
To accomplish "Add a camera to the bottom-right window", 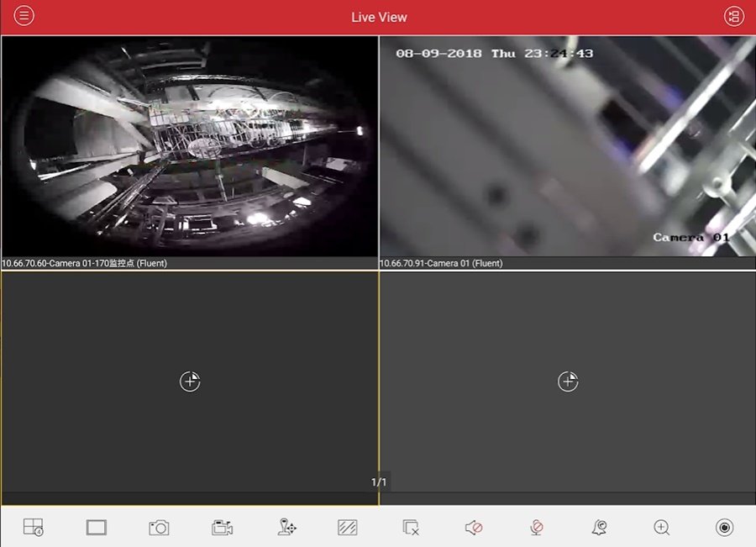I will coord(568,381).
